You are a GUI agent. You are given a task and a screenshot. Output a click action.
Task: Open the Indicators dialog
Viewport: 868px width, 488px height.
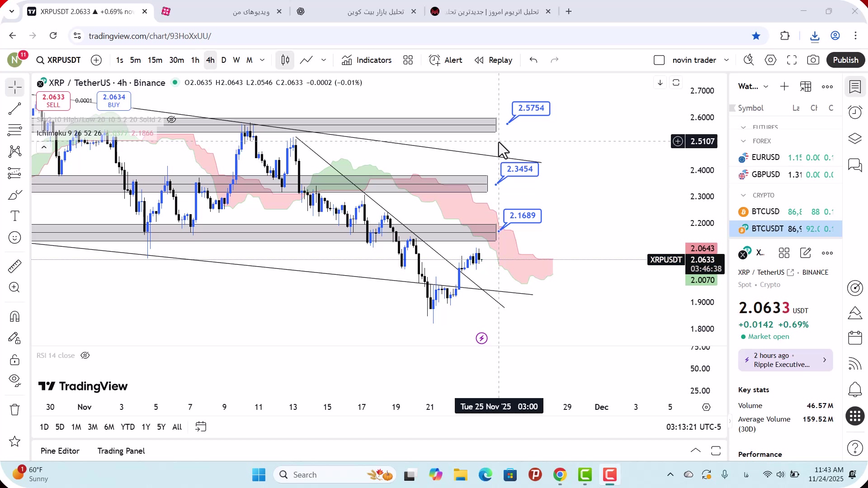pyautogui.click(x=367, y=60)
